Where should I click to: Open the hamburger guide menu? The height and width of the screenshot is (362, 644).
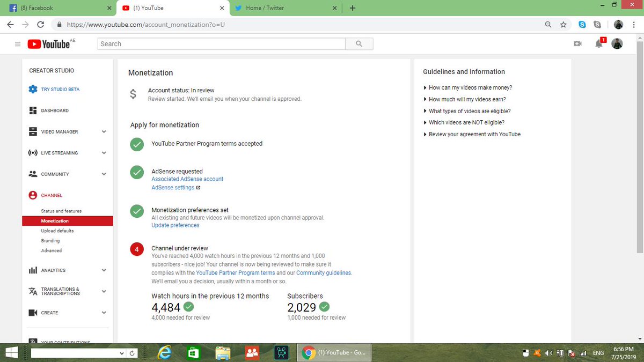pos(17,44)
